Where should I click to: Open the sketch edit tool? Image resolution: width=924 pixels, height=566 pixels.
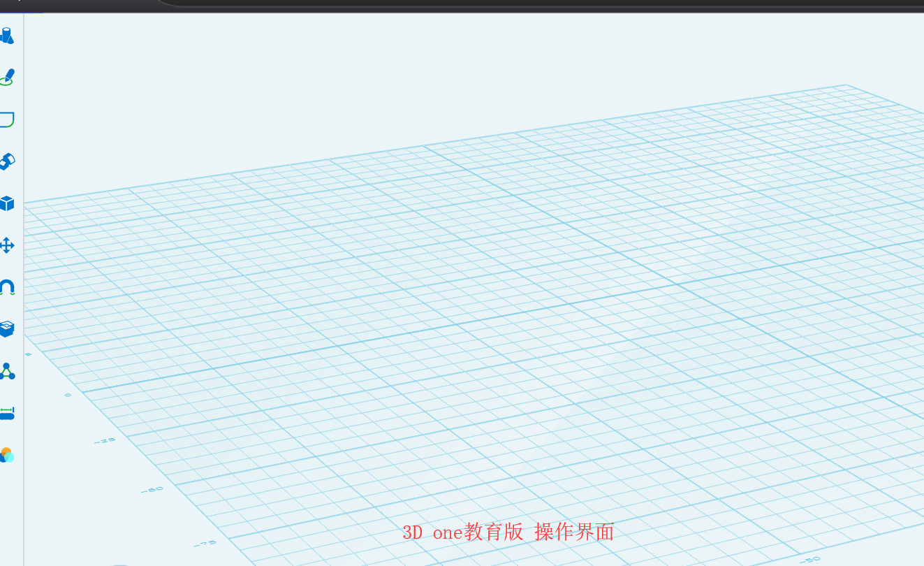pyautogui.click(x=6, y=119)
